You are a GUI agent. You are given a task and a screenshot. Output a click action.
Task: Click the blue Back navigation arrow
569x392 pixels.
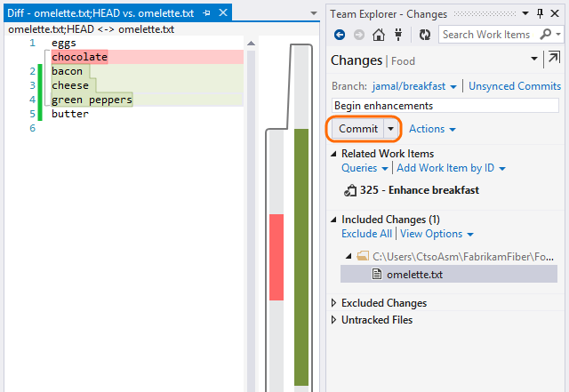[340, 35]
